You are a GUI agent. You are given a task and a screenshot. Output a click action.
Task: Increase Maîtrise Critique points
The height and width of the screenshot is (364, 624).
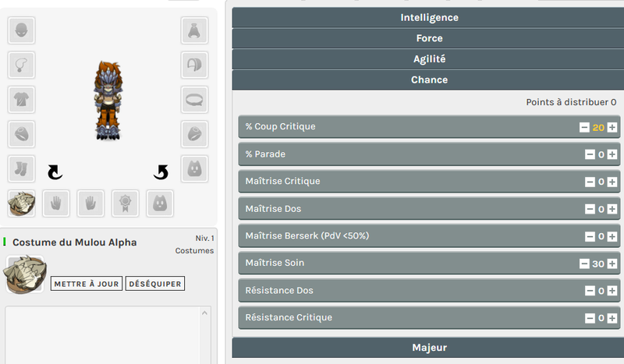pos(612,182)
